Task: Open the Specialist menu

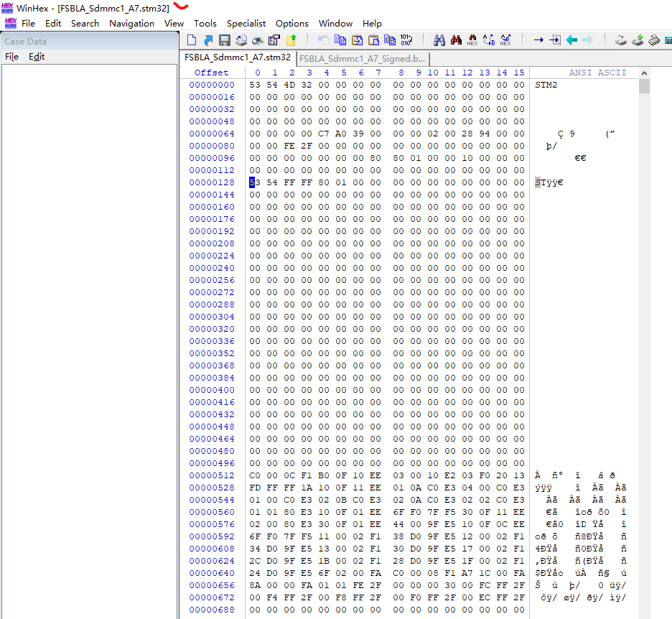Action: [246, 23]
